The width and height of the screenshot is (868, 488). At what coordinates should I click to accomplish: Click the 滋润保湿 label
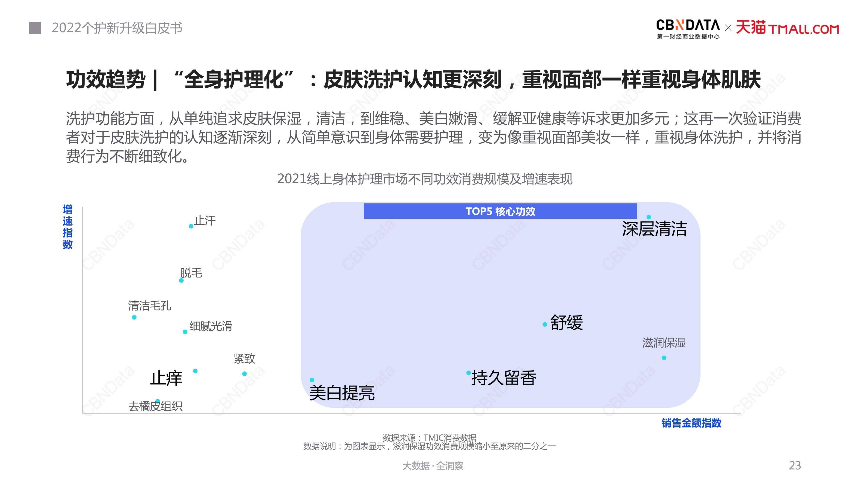pyautogui.click(x=664, y=343)
